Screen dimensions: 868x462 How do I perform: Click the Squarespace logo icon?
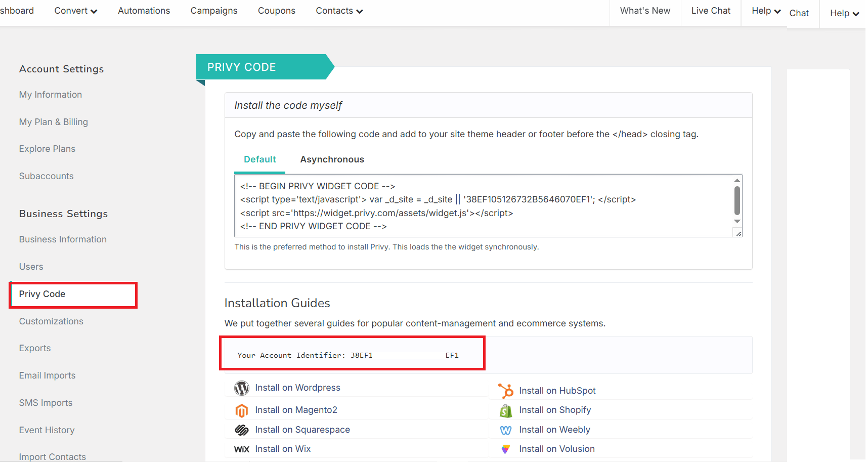(242, 430)
